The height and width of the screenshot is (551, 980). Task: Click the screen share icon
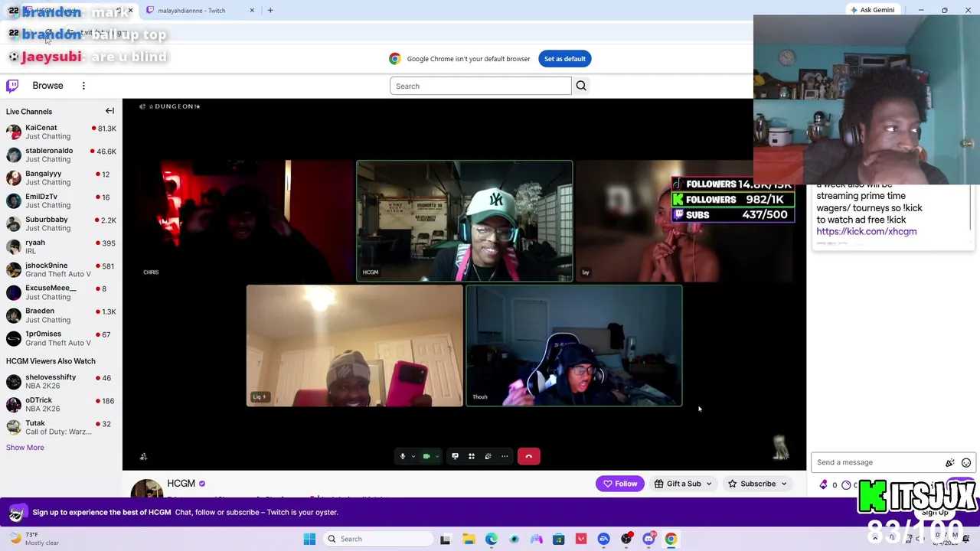455,456
